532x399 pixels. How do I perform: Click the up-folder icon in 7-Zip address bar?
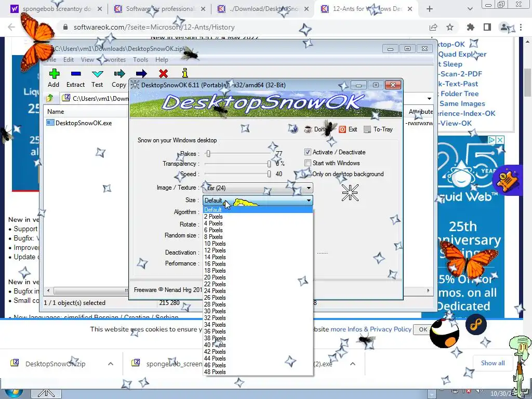pos(50,98)
